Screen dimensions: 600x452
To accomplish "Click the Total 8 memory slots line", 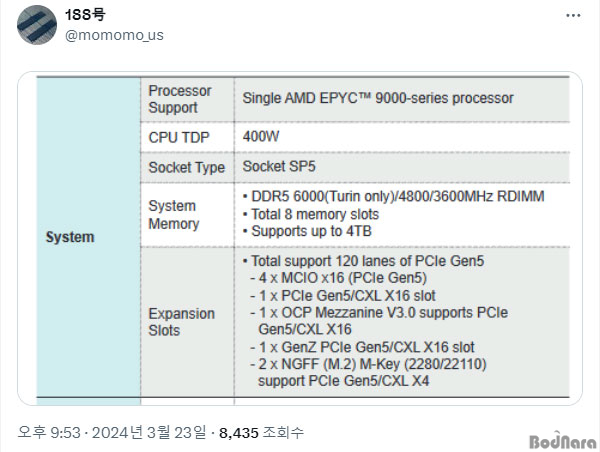I will point(311,214).
